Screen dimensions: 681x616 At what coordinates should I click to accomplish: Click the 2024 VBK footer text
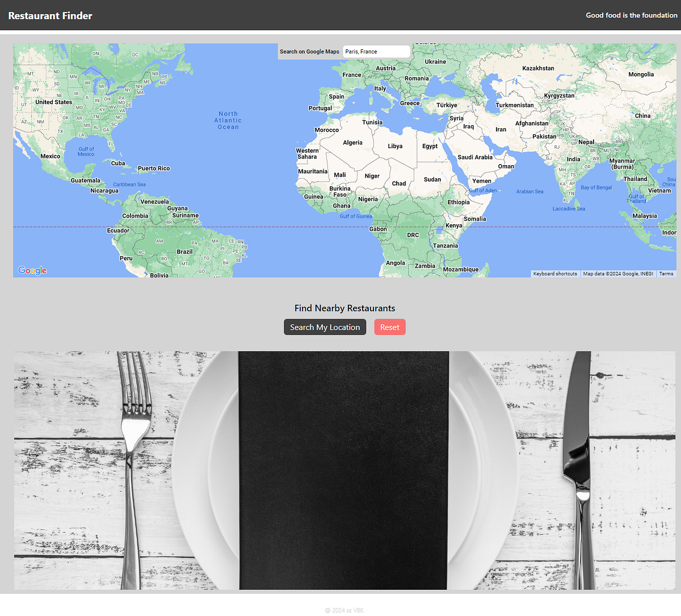click(x=344, y=610)
